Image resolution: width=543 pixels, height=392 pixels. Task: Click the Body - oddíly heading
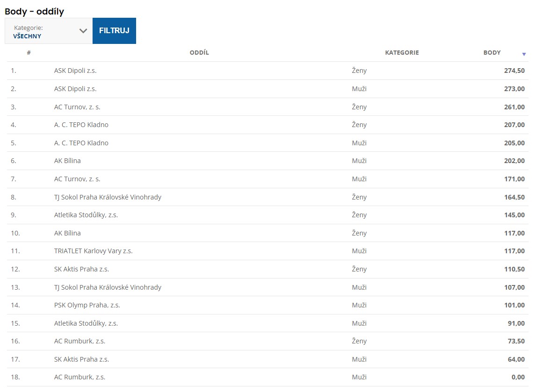coord(34,11)
